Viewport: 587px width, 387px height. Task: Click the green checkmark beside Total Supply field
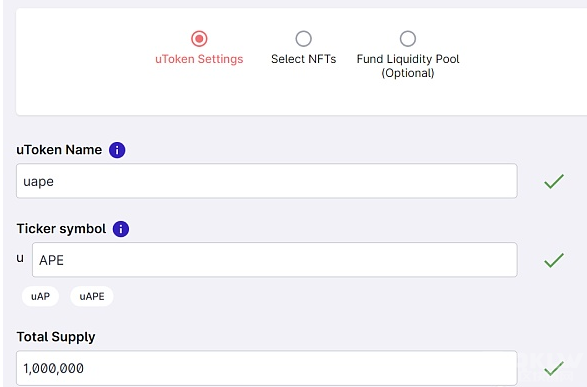tap(554, 368)
